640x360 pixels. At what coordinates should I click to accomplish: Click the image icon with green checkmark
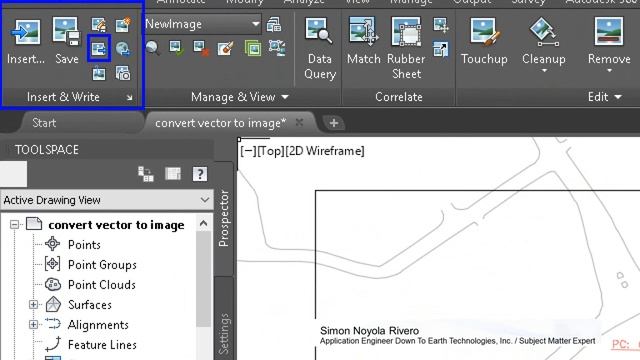tap(177, 48)
